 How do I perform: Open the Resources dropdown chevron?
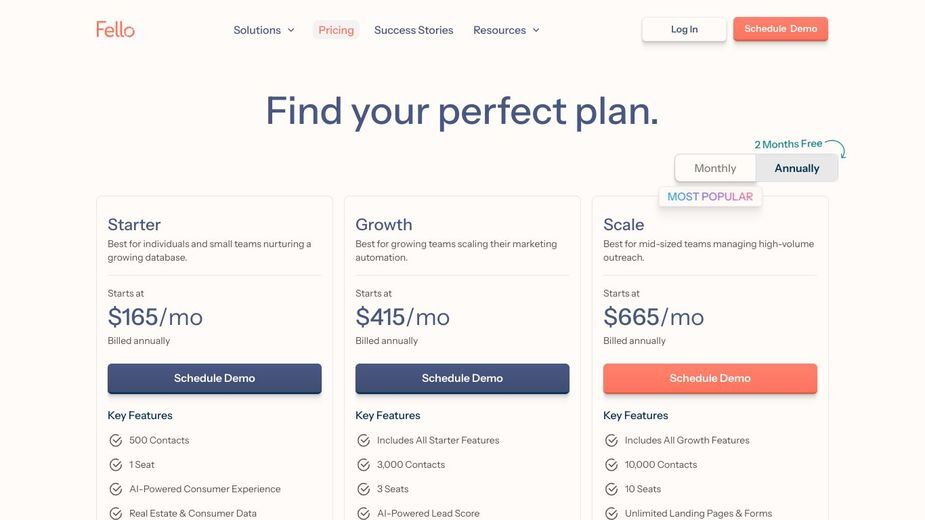[x=536, y=30]
